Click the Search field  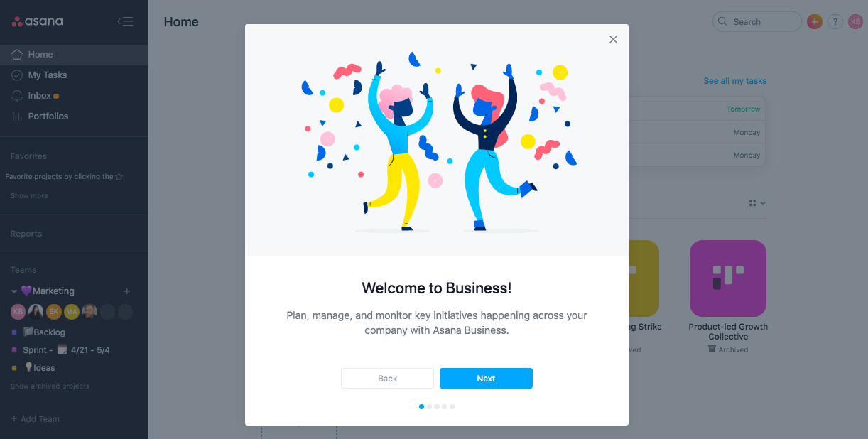pos(757,22)
